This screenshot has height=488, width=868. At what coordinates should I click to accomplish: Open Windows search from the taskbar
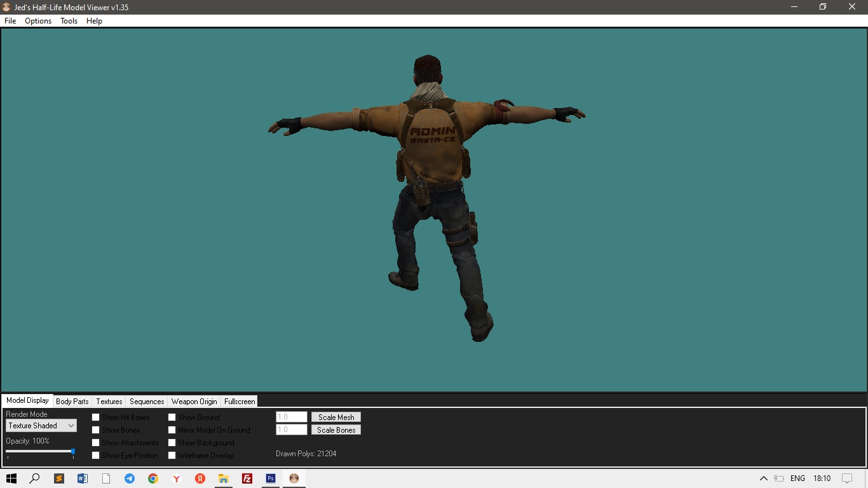(x=35, y=478)
